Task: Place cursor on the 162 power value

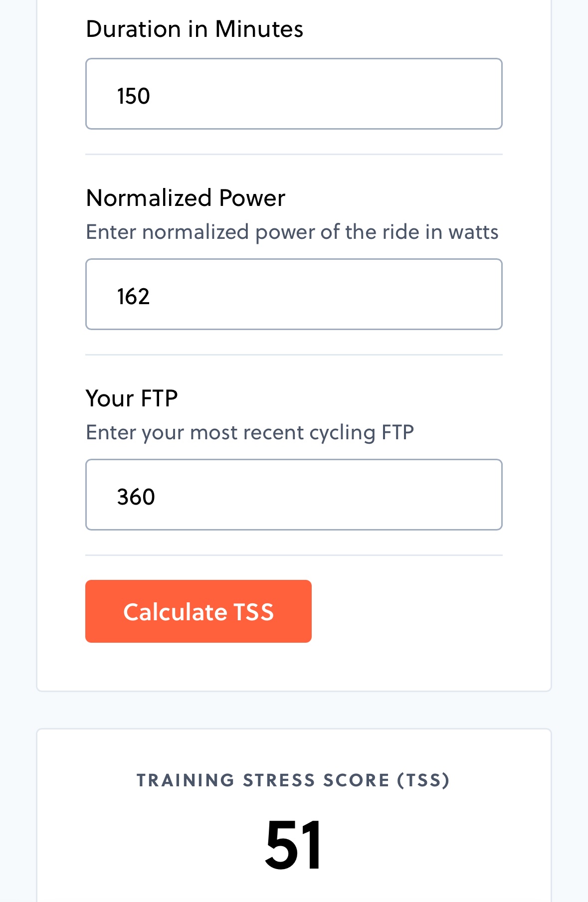Action: point(134,297)
